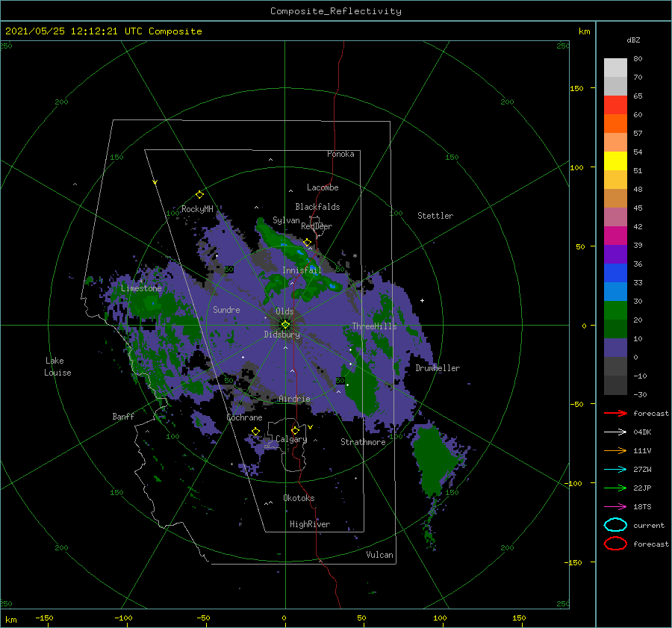Select the Sylvan label

(x=286, y=220)
